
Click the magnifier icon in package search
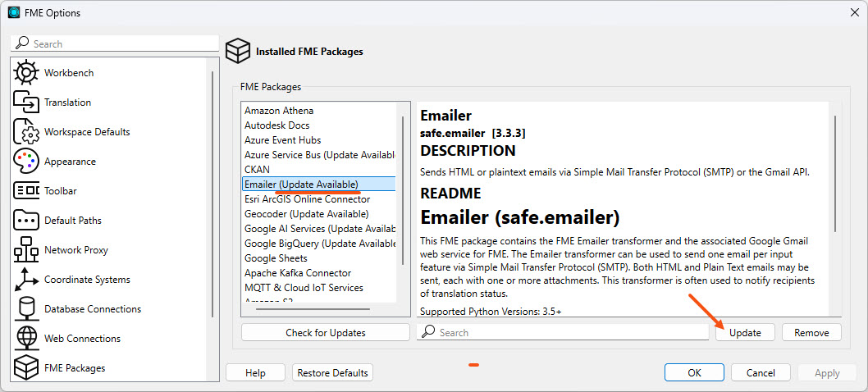pos(428,332)
